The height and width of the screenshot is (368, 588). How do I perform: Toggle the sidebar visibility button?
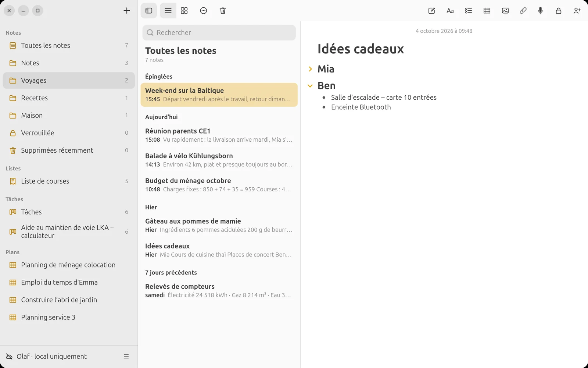[x=149, y=11]
